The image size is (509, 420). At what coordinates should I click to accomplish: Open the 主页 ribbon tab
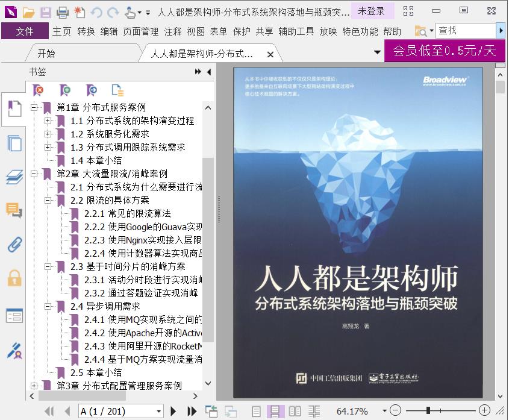coord(61,31)
